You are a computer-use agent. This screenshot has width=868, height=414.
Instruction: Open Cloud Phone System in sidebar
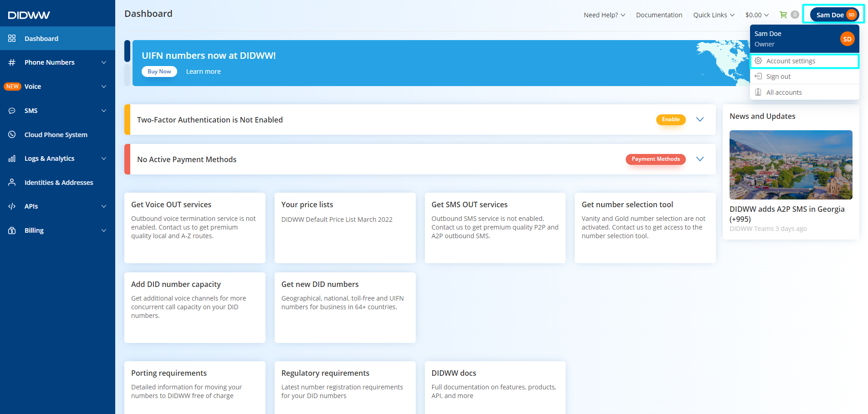[x=57, y=134]
